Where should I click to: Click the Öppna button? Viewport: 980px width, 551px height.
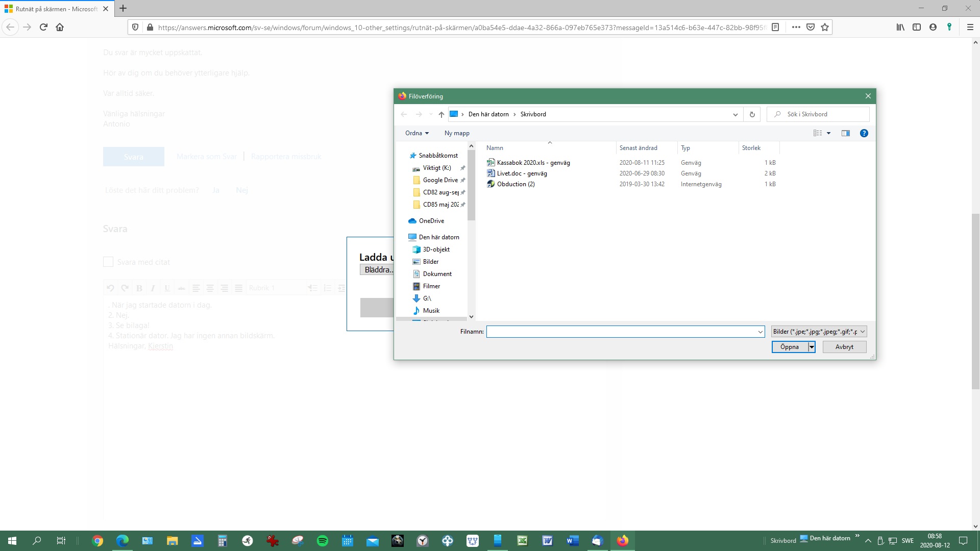tap(789, 347)
